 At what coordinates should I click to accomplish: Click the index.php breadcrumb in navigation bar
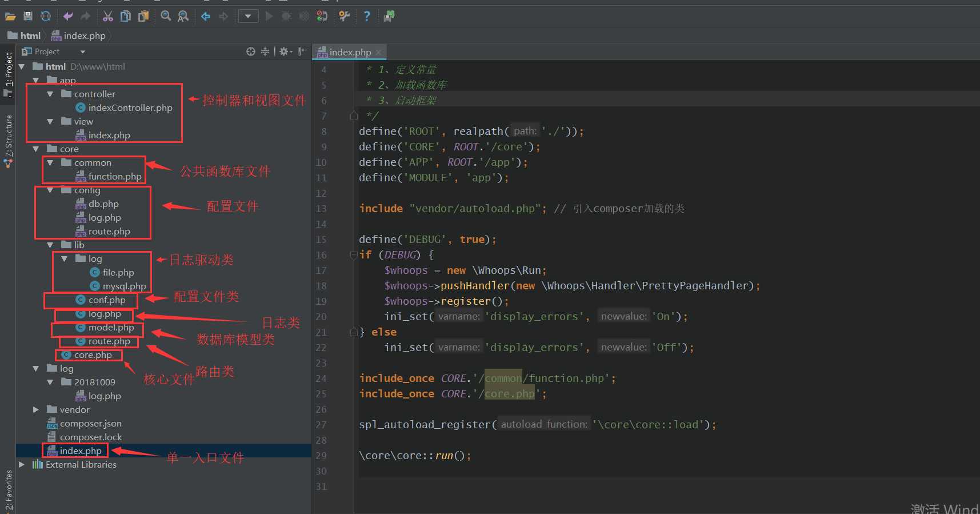click(79, 35)
